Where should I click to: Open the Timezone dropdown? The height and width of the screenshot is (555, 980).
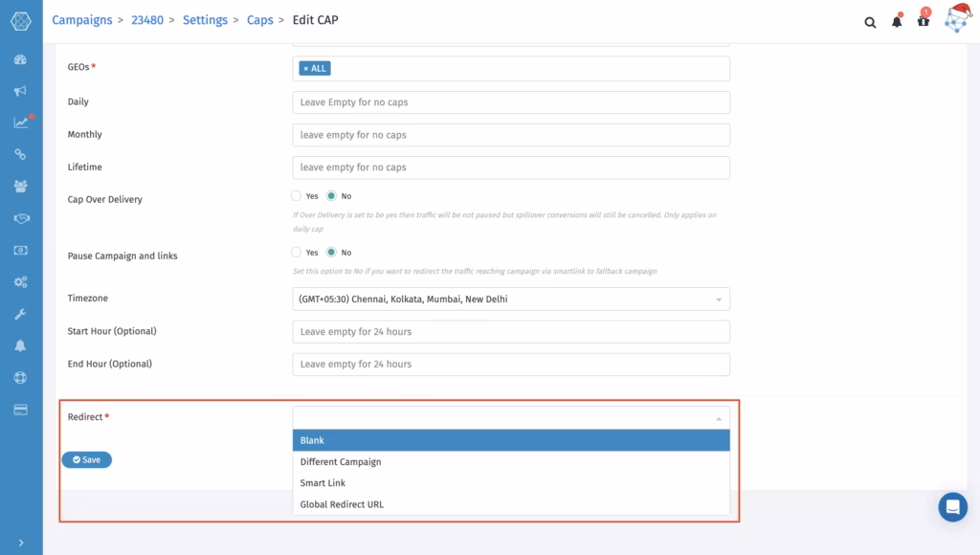pos(511,299)
